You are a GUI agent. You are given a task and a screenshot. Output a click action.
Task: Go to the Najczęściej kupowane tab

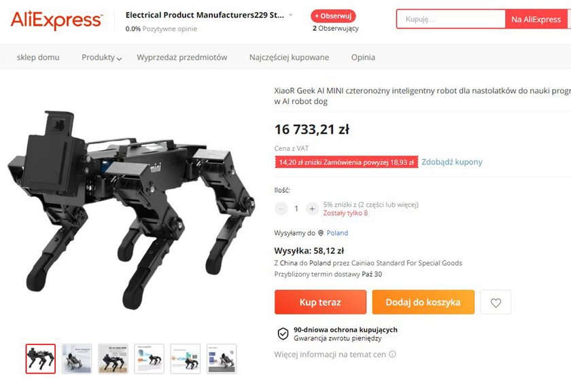point(289,58)
